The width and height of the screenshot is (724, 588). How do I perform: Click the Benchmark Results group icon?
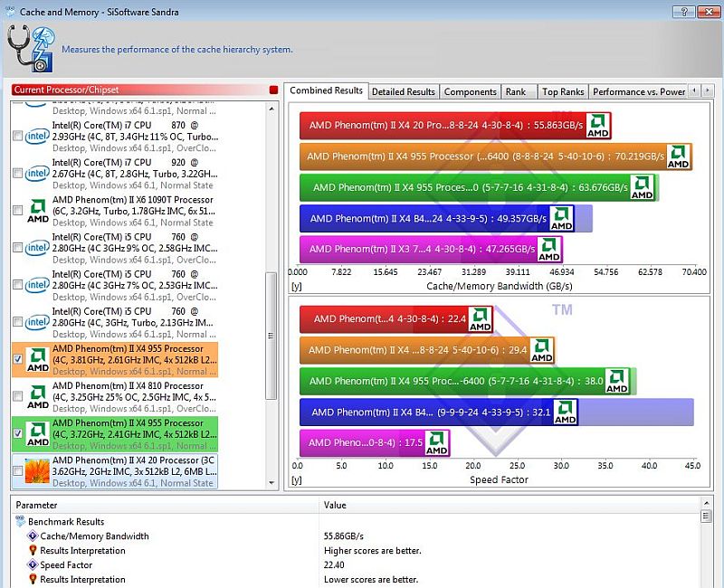tap(20, 522)
